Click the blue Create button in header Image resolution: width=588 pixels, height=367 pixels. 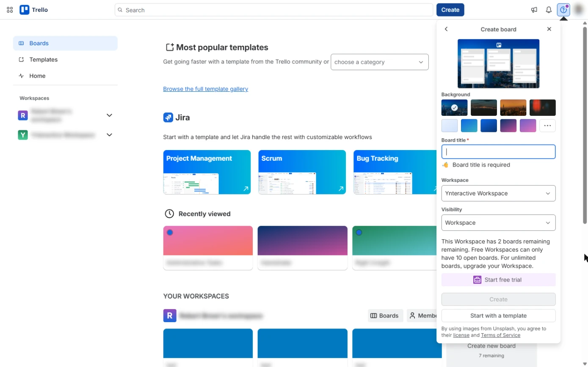pos(450,10)
